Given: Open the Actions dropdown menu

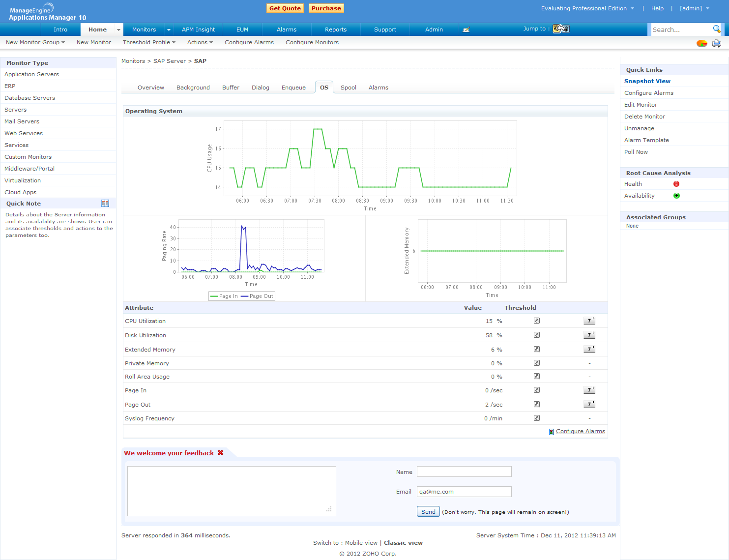Looking at the screenshot, I should [200, 42].
